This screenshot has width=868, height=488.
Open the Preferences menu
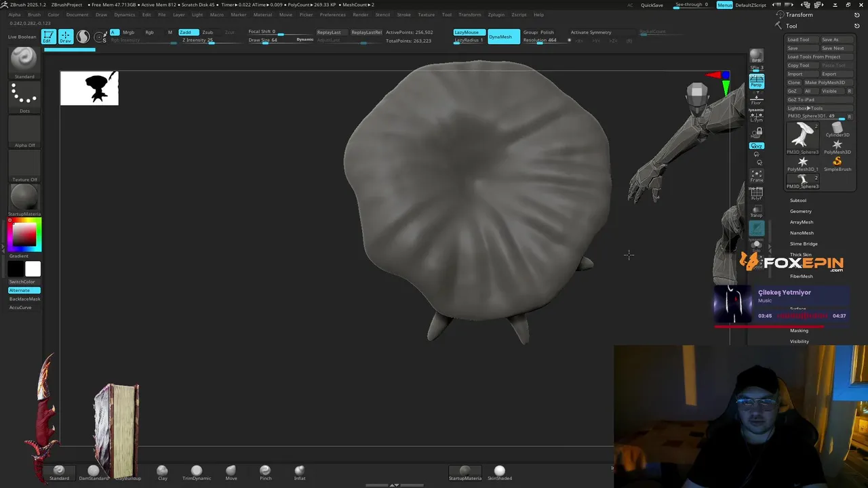pyautogui.click(x=332, y=14)
